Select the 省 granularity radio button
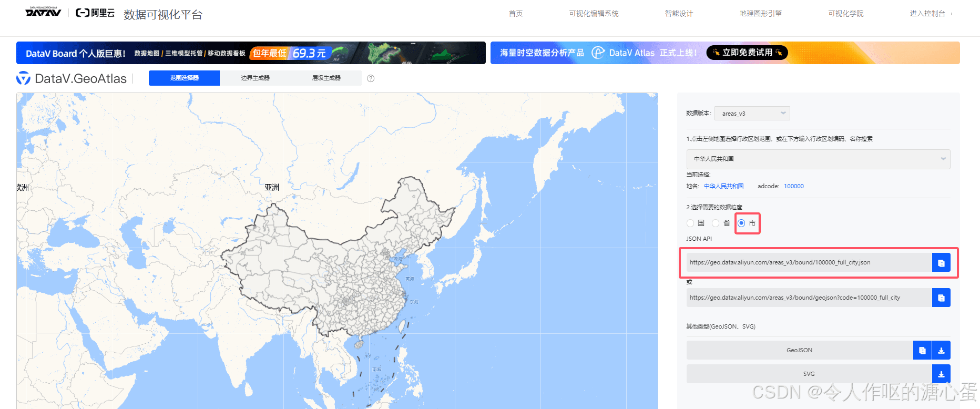This screenshot has height=409, width=980. click(x=716, y=223)
